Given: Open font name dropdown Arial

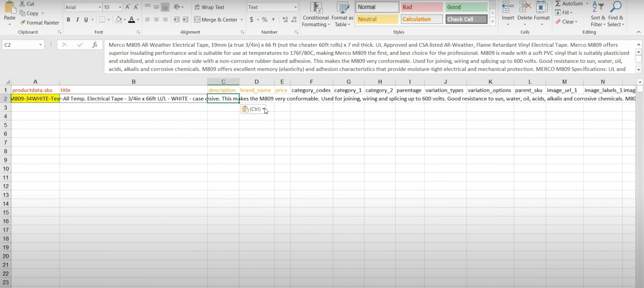Looking at the screenshot, I should (100, 7).
